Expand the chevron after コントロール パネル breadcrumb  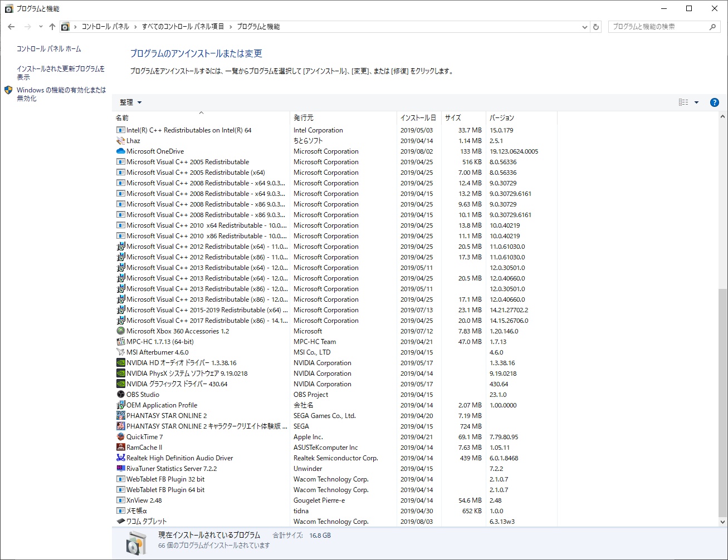pyautogui.click(x=135, y=27)
